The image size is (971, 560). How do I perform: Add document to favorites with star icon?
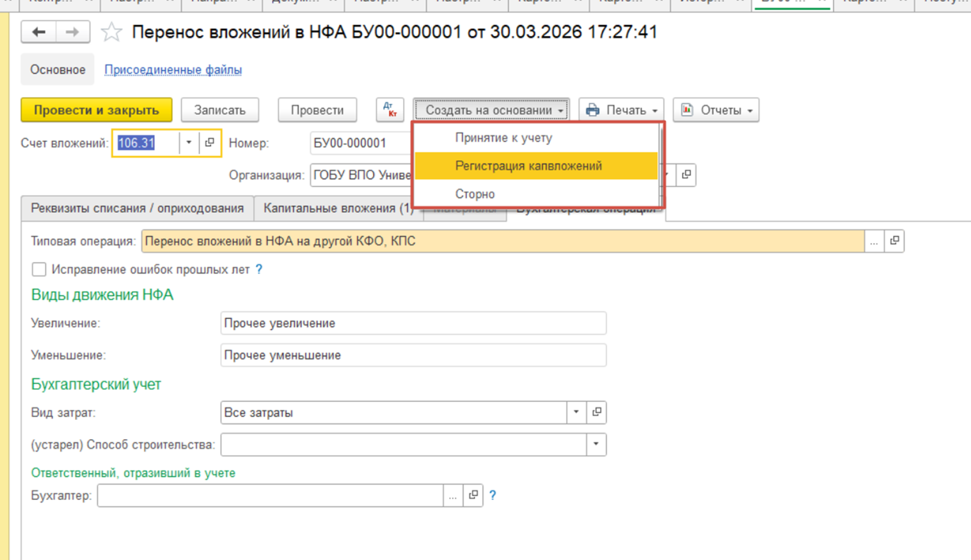[x=111, y=32]
